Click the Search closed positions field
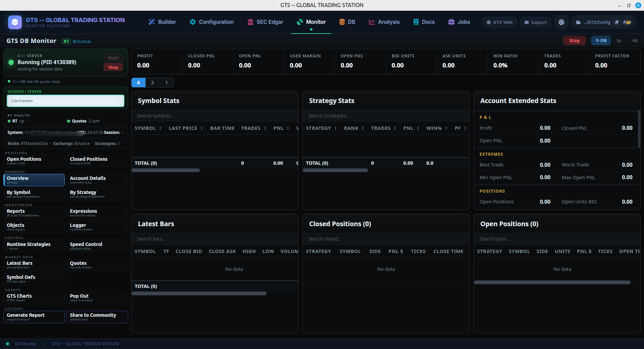 pos(386,239)
